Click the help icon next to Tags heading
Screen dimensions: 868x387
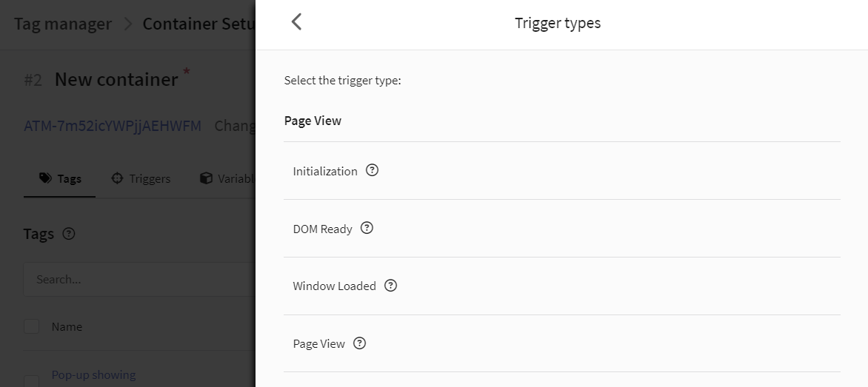click(x=69, y=233)
